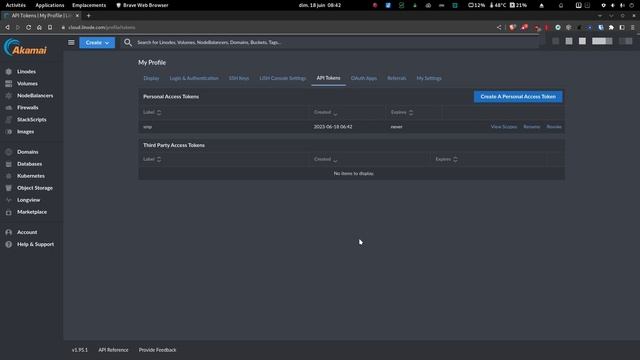The width and height of the screenshot is (640, 360).
Task: Switch to Login & Authentication tab
Action: [194, 78]
